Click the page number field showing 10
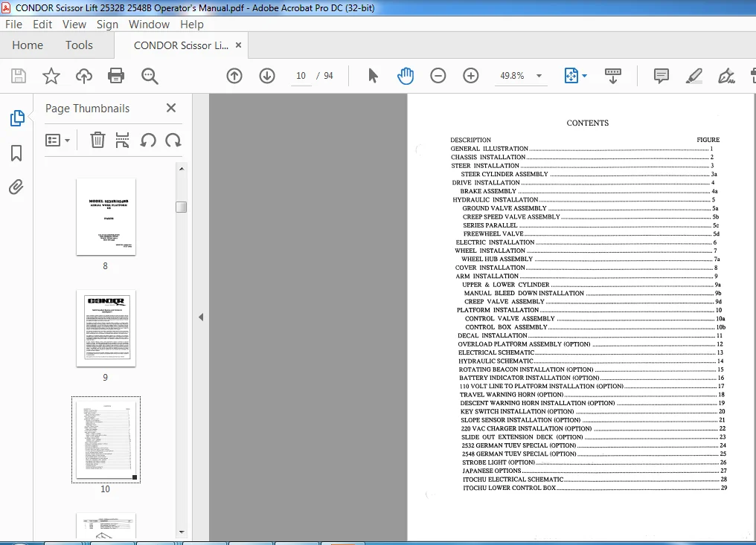 [301, 76]
